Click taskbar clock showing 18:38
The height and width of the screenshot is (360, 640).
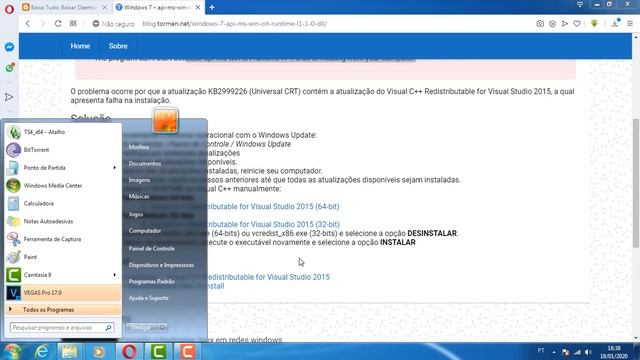coord(614,352)
